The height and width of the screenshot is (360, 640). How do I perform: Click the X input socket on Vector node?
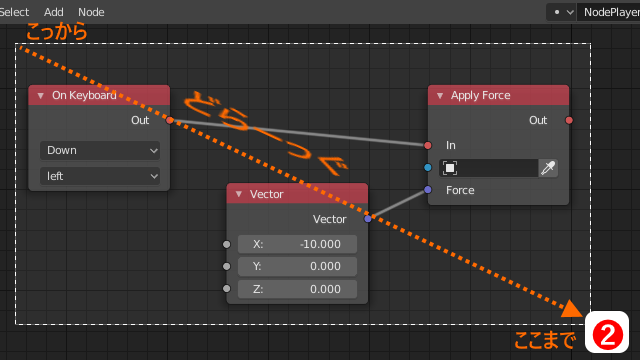(x=227, y=244)
